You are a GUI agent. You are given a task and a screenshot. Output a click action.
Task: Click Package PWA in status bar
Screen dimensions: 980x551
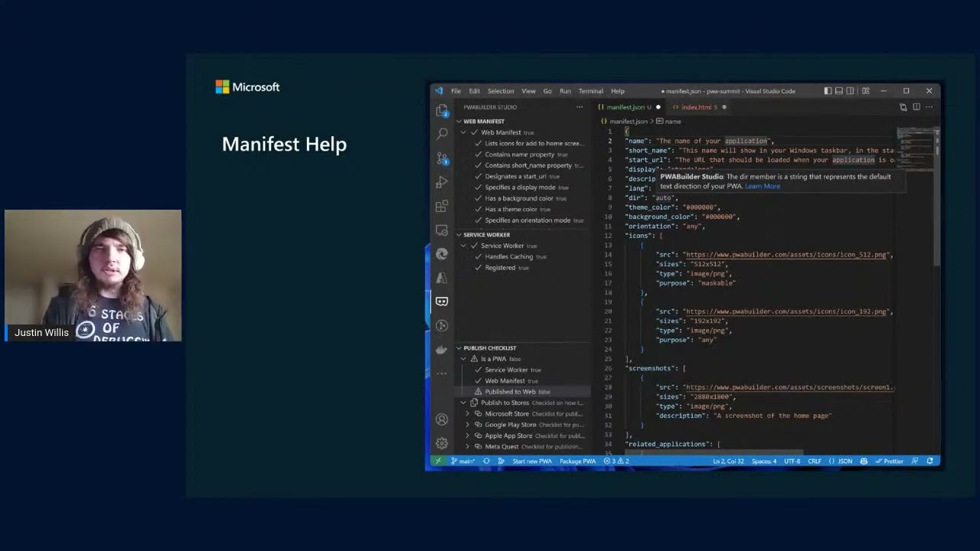point(577,461)
